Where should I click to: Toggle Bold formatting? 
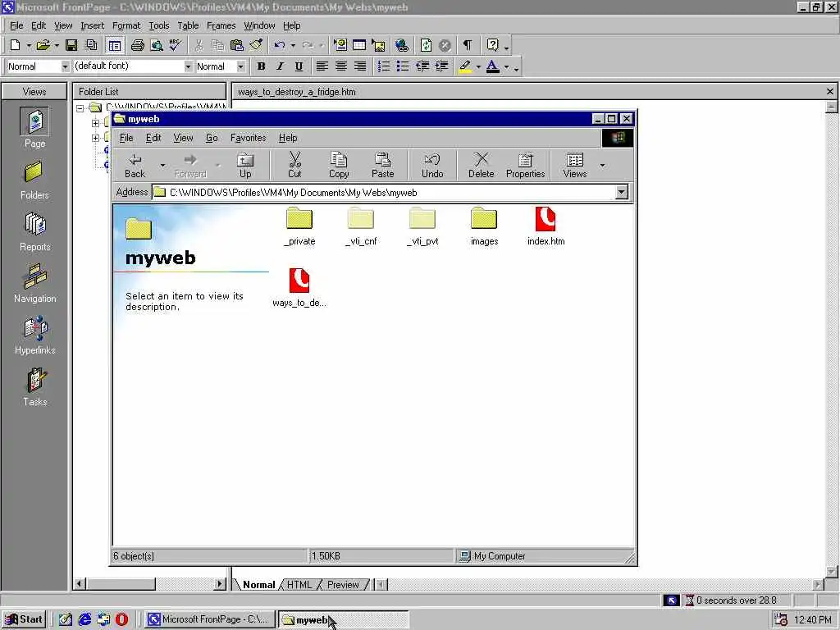coord(262,66)
